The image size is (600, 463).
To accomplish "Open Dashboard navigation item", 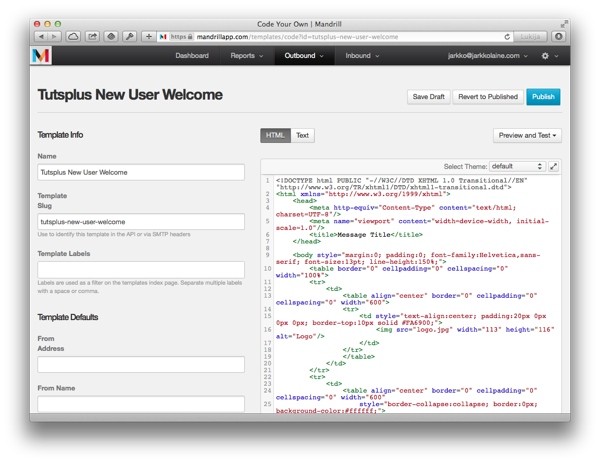I will tap(192, 56).
